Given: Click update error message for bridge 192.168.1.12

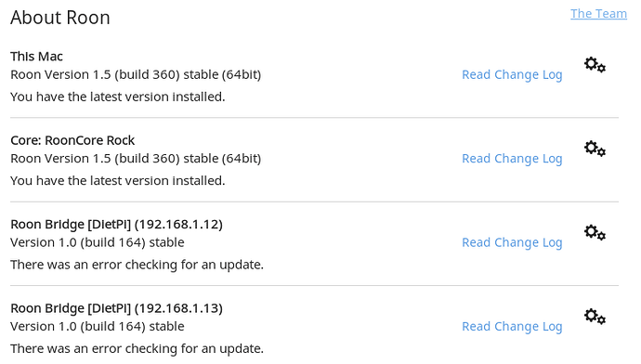Looking at the screenshot, I should (x=137, y=266).
